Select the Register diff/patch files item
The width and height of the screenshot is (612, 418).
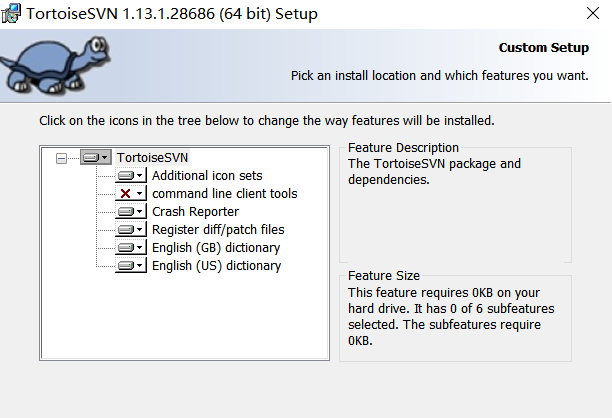pyautogui.click(x=218, y=229)
